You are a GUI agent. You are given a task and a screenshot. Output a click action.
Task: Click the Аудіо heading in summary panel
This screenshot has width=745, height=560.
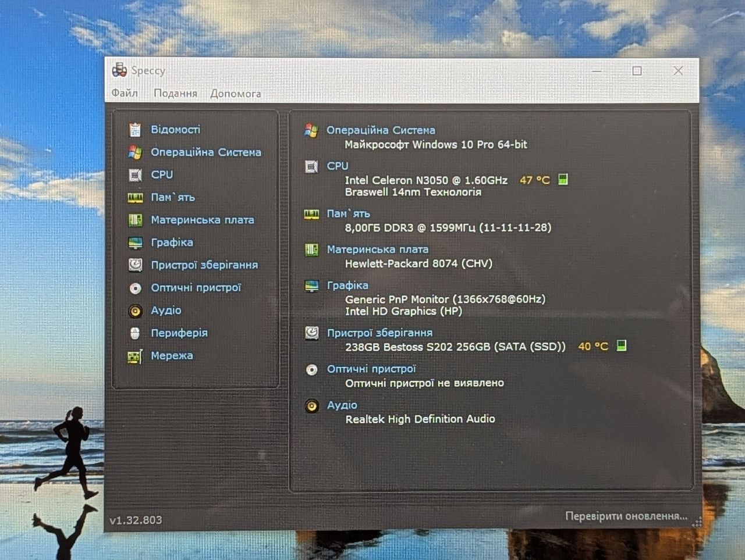click(342, 405)
